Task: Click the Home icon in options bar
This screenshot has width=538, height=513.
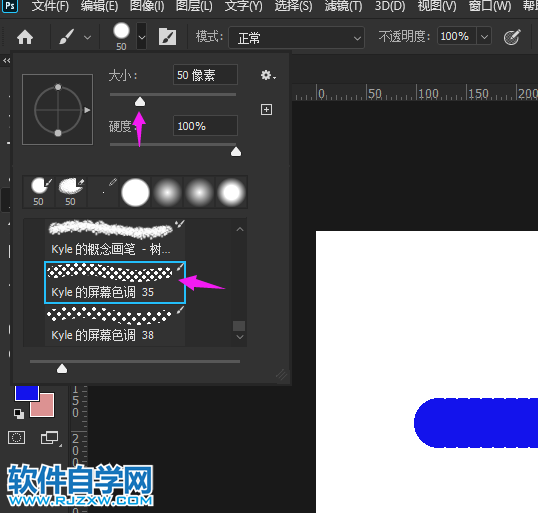Action: 25,37
